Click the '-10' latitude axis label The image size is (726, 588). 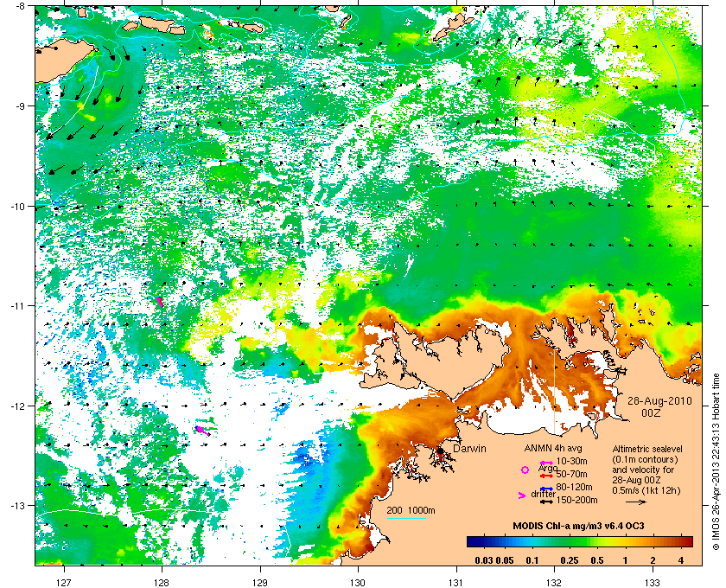(x=18, y=206)
